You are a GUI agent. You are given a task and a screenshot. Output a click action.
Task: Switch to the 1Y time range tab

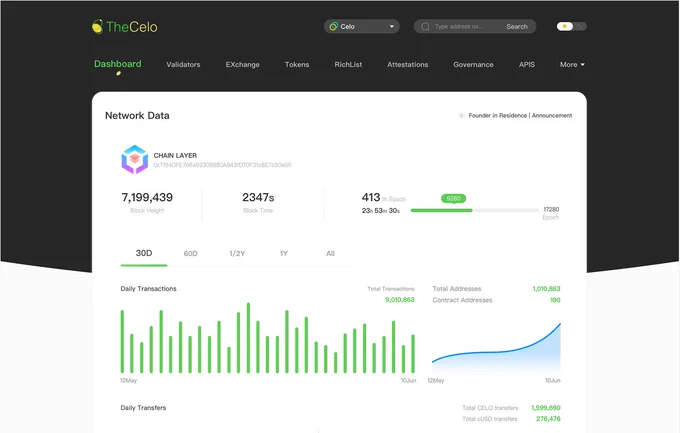coord(284,253)
